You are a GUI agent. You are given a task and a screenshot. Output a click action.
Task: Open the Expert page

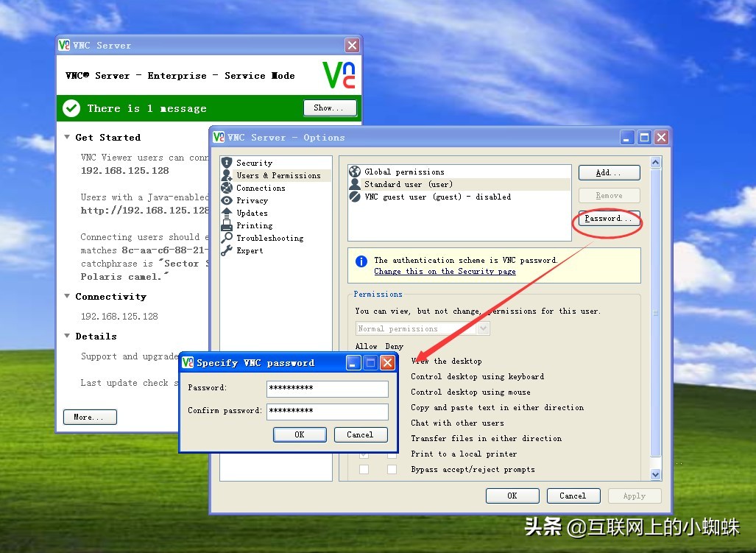(x=250, y=250)
